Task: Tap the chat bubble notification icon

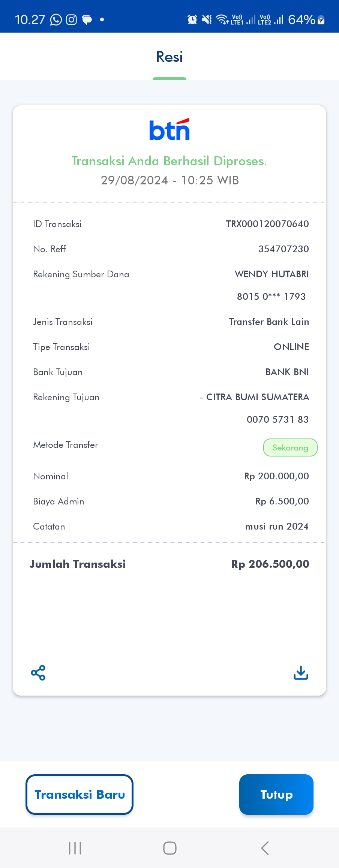Action: tap(87, 20)
